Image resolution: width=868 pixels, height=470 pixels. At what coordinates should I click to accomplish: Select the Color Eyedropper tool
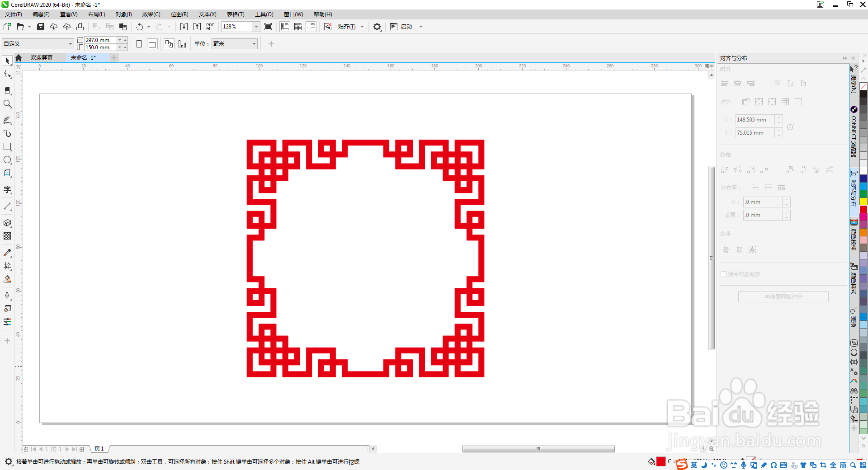pos(7,253)
